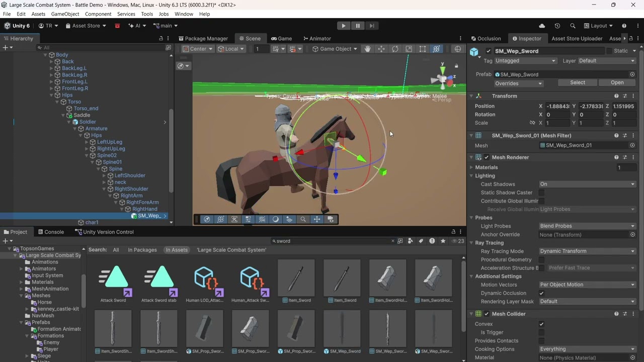
Task: Click the scene view lock icon
Action: (x=456, y=66)
